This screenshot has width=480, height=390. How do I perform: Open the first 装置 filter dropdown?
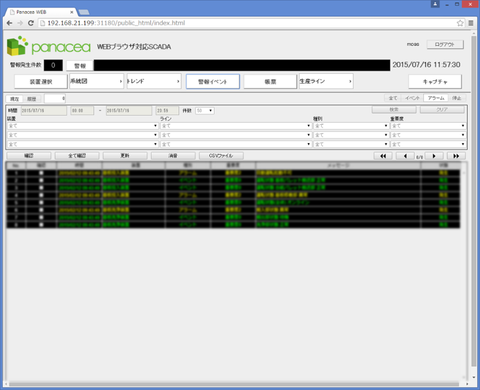(x=82, y=126)
